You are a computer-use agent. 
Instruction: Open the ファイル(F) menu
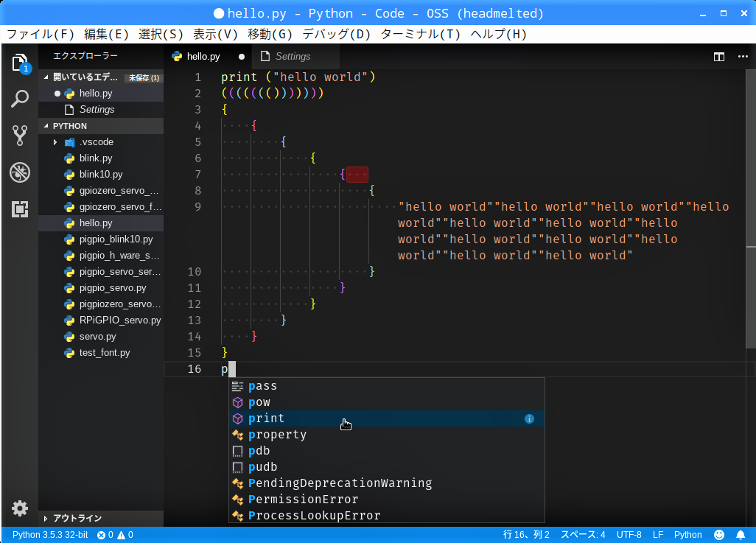[x=41, y=34]
